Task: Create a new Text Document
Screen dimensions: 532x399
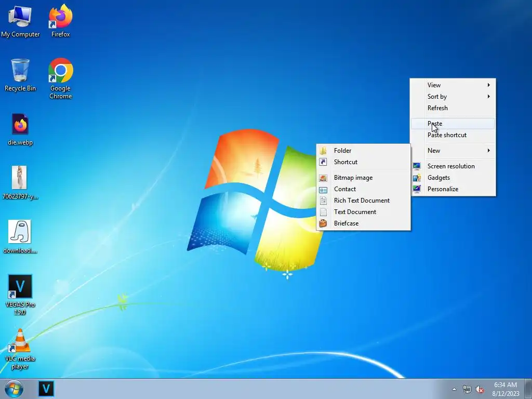Action: (x=363, y=212)
